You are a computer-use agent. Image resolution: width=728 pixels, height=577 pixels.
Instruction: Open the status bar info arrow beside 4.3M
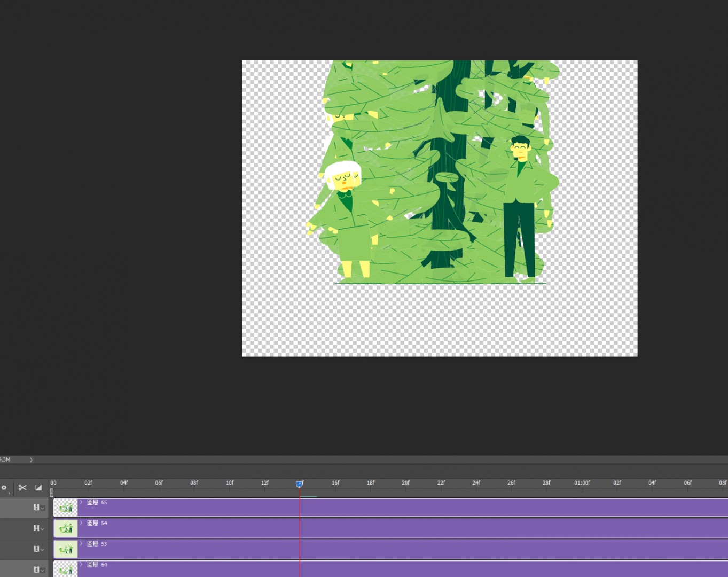click(x=31, y=459)
